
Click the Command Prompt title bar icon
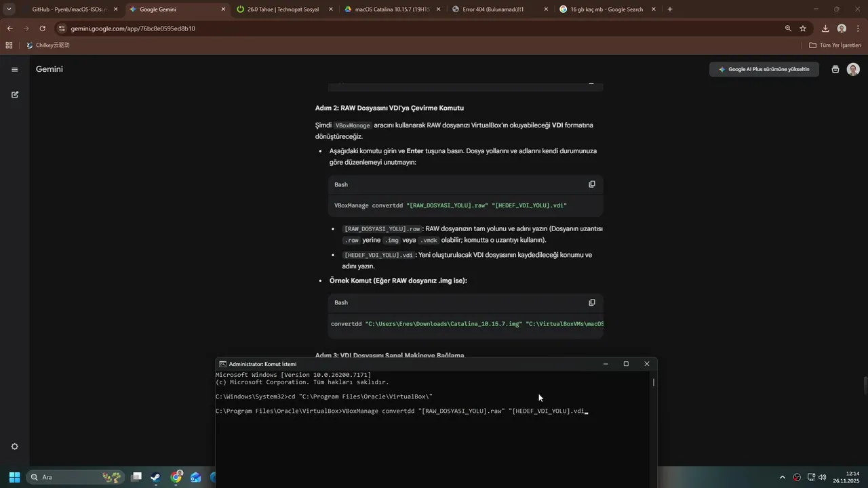(x=222, y=364)
